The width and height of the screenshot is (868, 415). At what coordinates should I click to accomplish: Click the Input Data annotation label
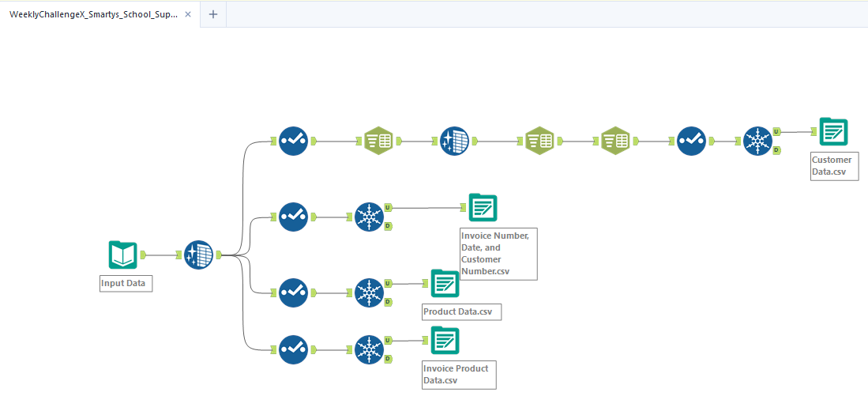click(126, 283)
